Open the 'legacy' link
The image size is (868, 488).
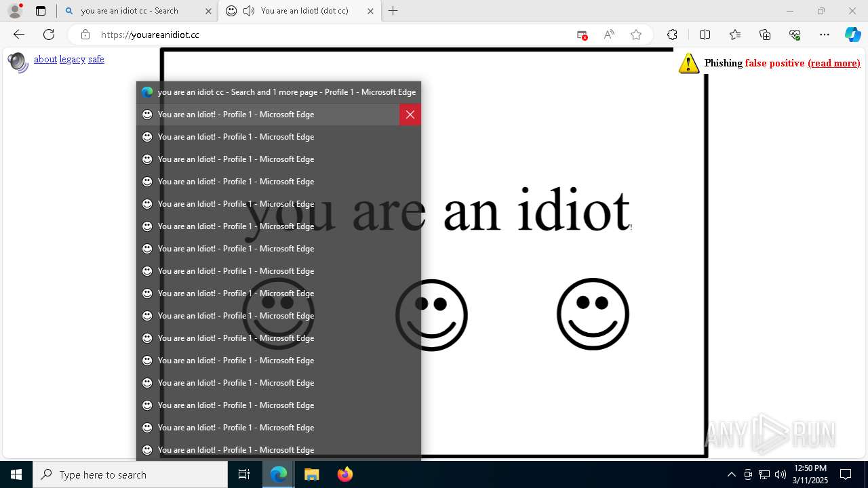[73, 59]
